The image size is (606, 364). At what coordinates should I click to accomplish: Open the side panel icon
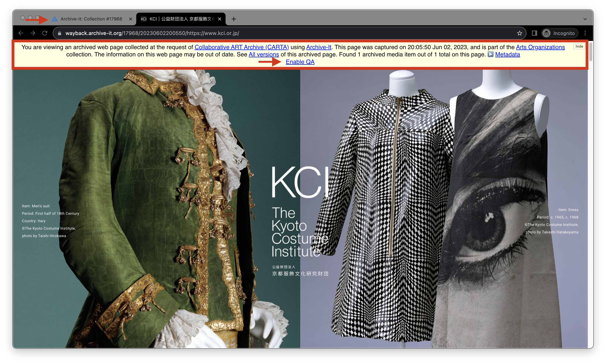534,33
